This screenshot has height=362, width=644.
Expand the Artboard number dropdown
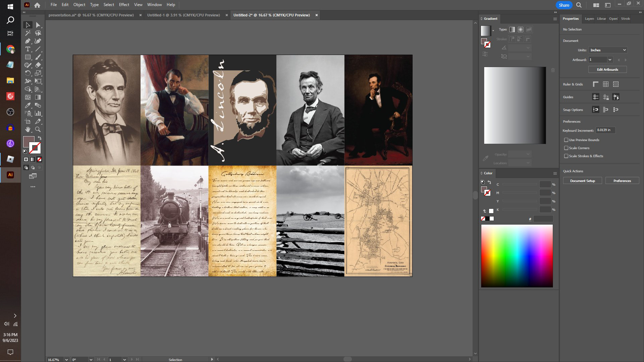(x=610, y=60)
